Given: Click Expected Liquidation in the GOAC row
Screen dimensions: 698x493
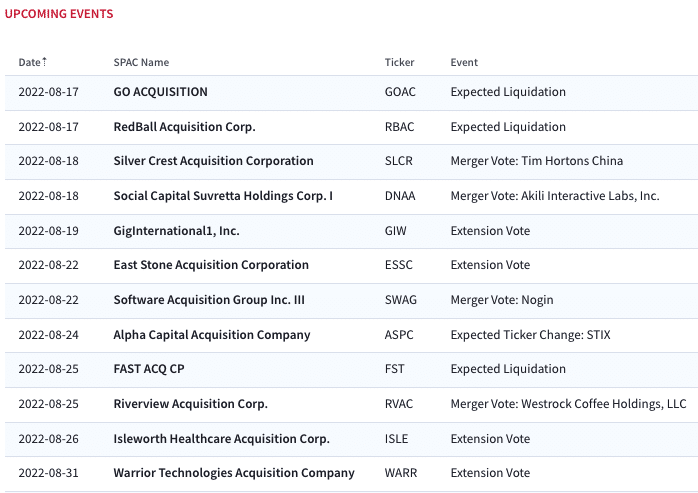Looking at the screenshot, I should [508, 92].
